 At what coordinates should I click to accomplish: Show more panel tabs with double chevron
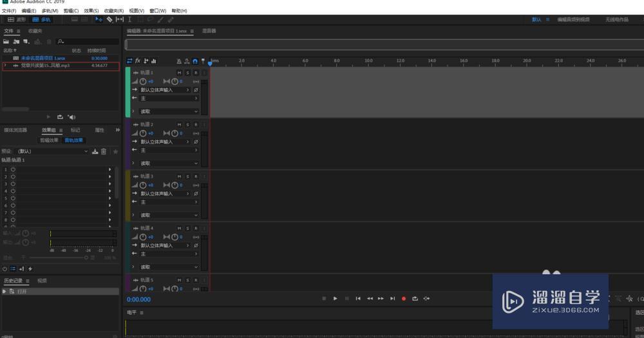[x=117, y=130]
